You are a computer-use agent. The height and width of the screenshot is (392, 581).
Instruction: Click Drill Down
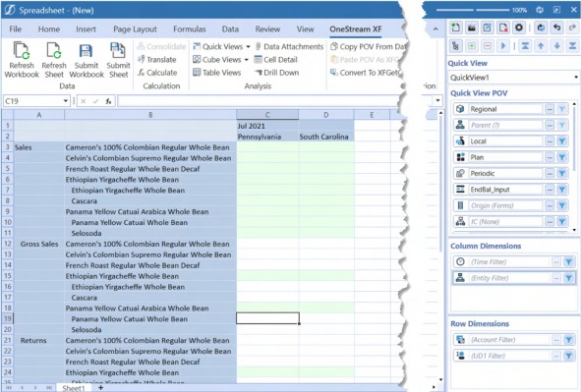277,73
